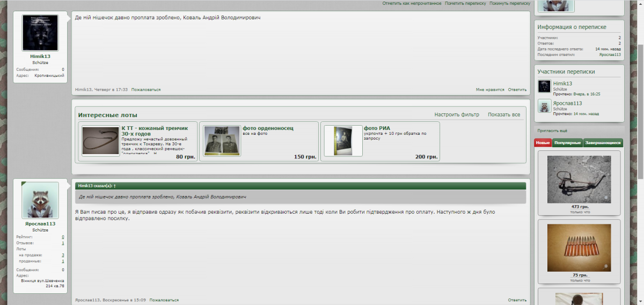
Task: Click the Рейтинг value for Ярослав113
Action: coord(63,237)
